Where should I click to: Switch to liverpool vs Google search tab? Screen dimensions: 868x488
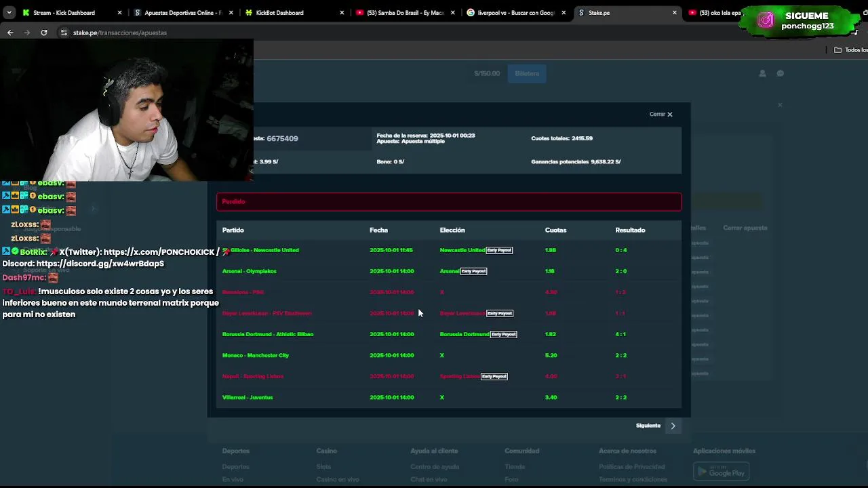[515, 13]
